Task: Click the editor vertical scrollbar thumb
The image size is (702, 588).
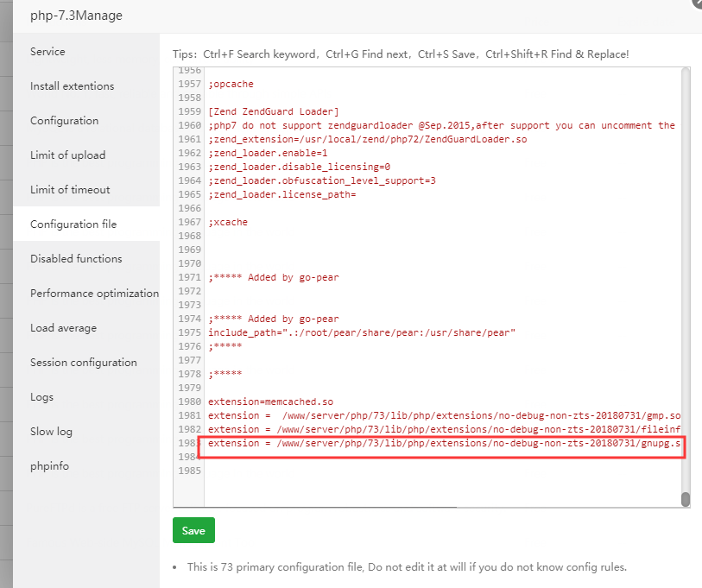Action: point(686,499)
